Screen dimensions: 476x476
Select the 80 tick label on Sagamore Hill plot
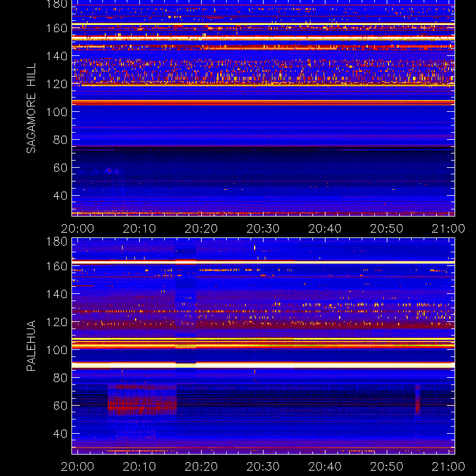pyautogui.click(x=60, y=140)
